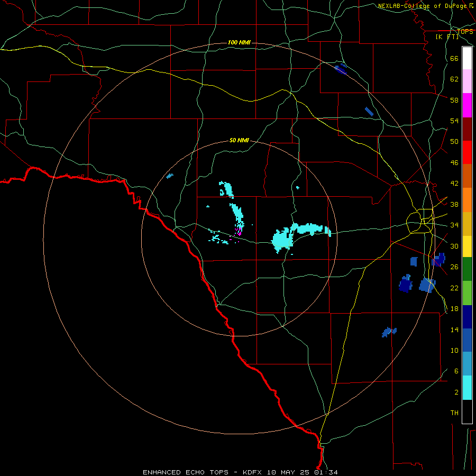Select the light green legend swatch
Screen dimensions: 476x476
tap(467, 293)
